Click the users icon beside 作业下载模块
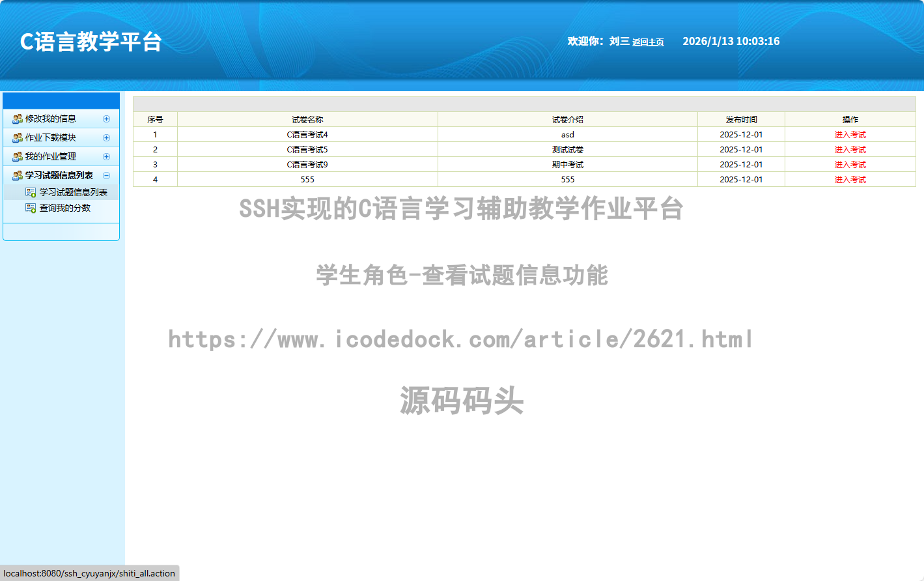Viewport: 924px width, 581px height. (x=18, y=138)
